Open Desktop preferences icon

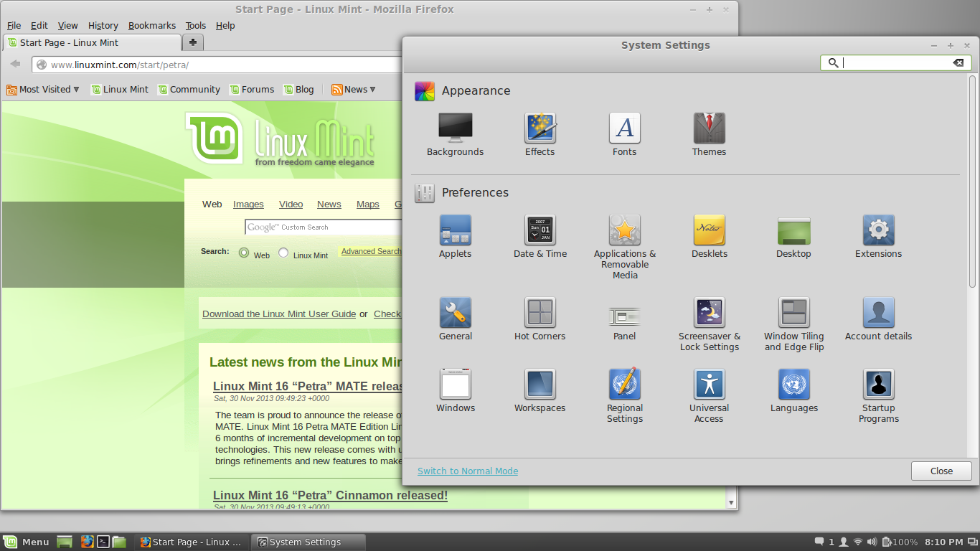(793, 237)
